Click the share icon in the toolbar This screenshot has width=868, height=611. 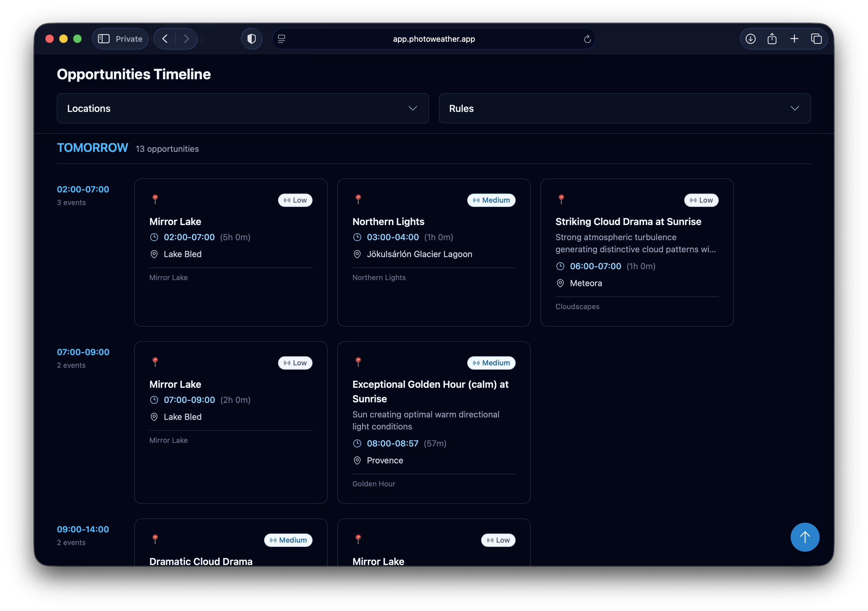pos(772,39)
